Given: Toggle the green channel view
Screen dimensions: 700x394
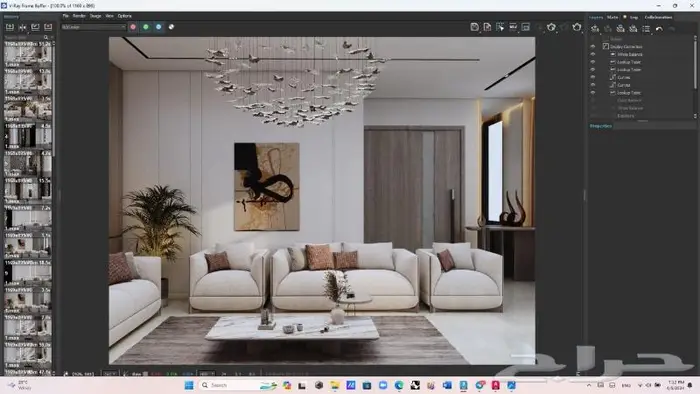Looking at the screenshot, I should coord(146,27).
